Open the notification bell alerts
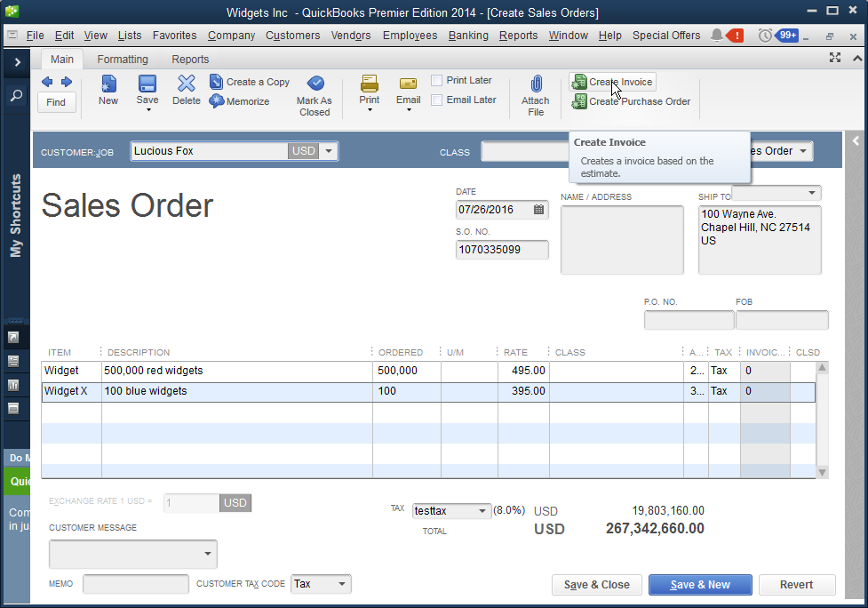This screenshot has height=608, width=868. tap(716, 36)
